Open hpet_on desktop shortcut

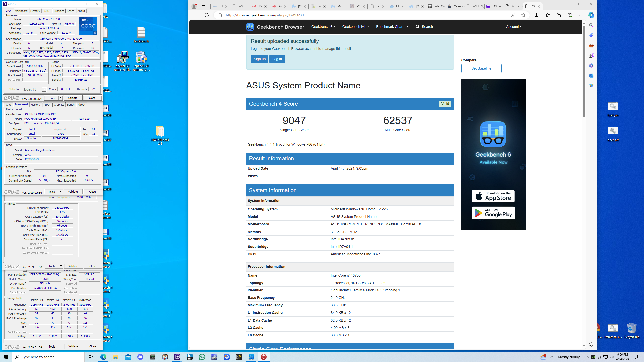(x=613, y=109)
